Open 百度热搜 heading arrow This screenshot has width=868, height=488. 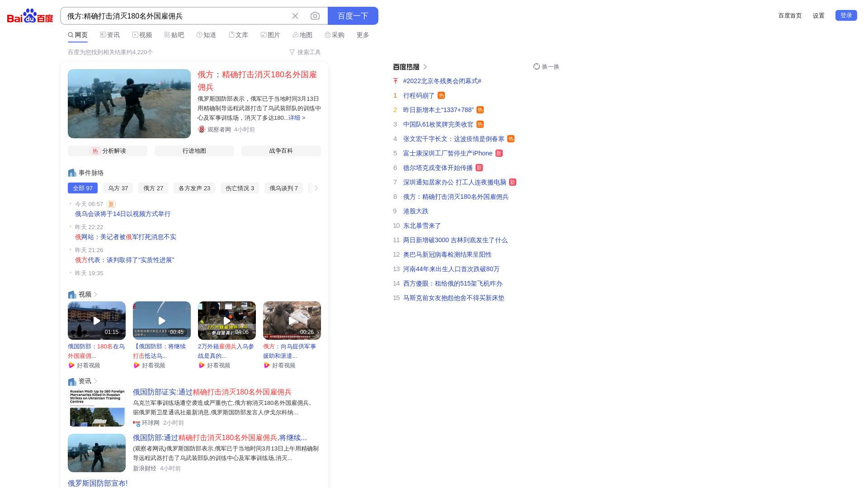click(425, 66)
